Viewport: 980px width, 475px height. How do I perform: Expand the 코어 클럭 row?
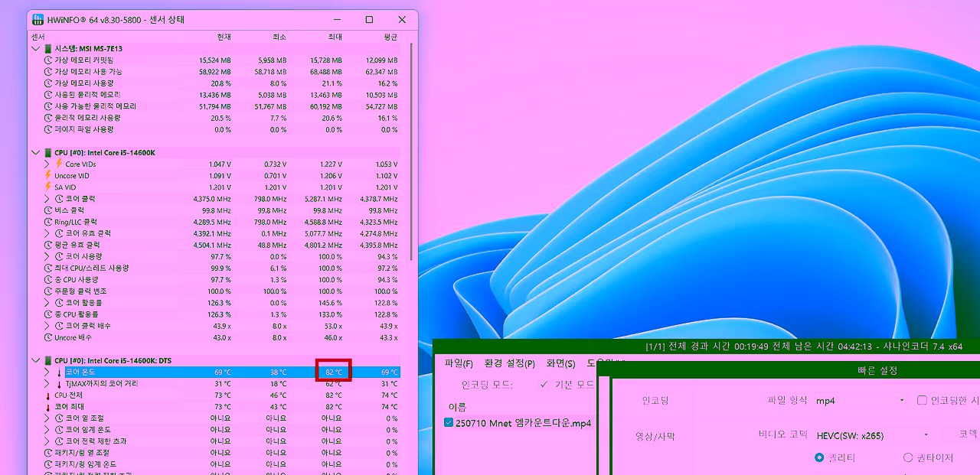47,198
